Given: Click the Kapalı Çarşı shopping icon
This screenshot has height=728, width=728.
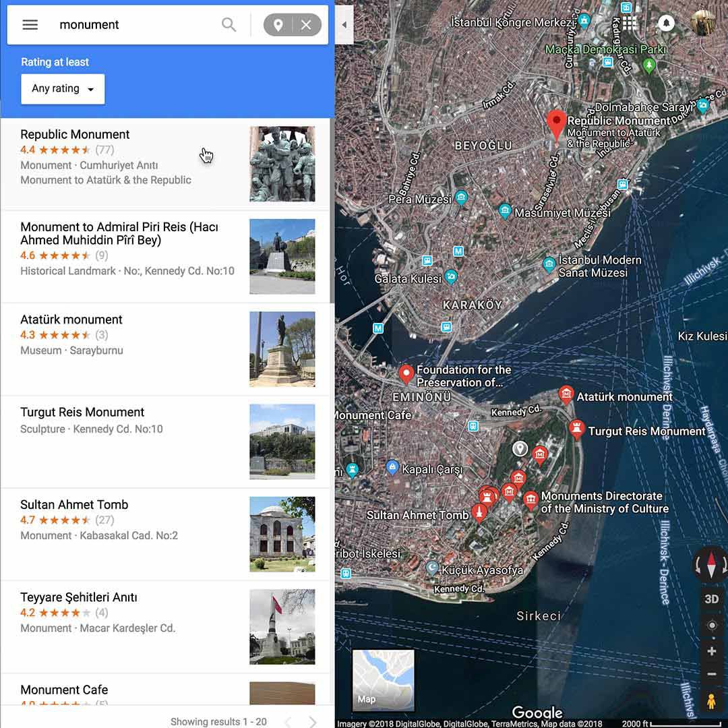Looking at the screenshot, I should (392, 467).
